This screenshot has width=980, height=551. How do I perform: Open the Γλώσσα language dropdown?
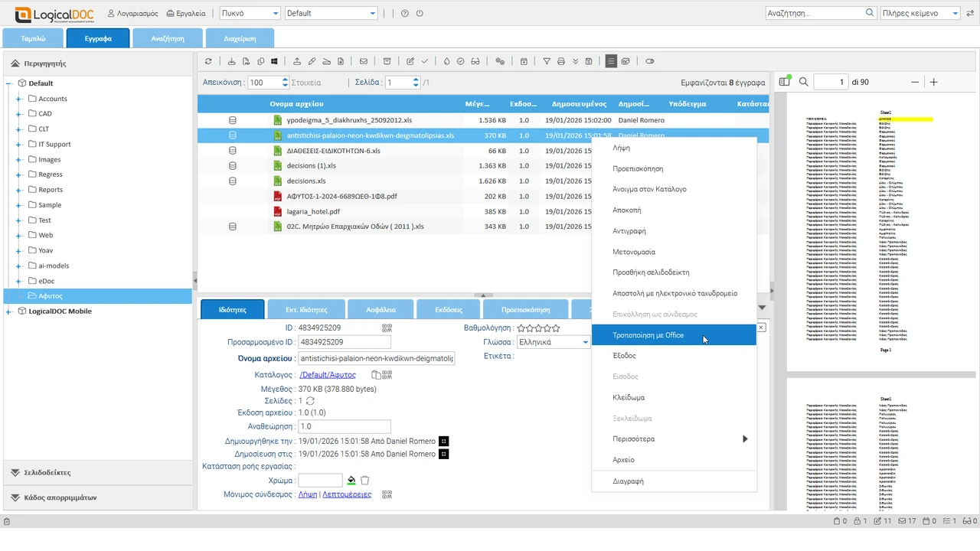[x=585, y=342]
